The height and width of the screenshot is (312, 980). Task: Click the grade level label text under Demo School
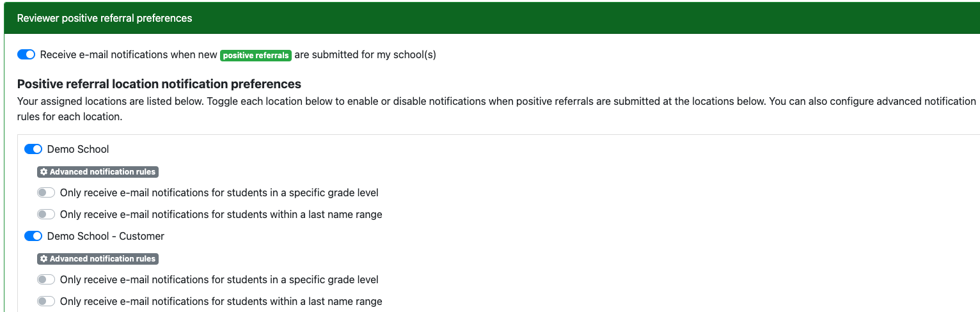[219, 192]
